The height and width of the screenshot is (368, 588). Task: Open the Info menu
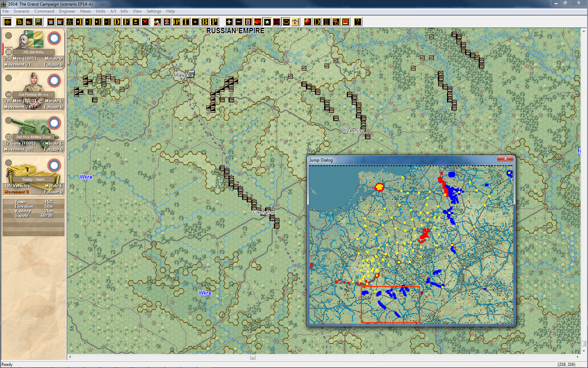(x=124, y=11)
